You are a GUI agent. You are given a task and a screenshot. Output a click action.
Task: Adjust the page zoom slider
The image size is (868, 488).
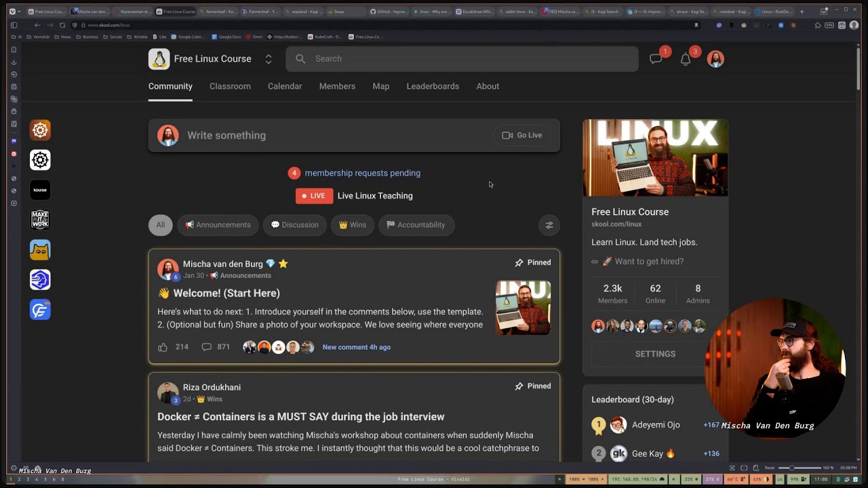tap(798, 468)
